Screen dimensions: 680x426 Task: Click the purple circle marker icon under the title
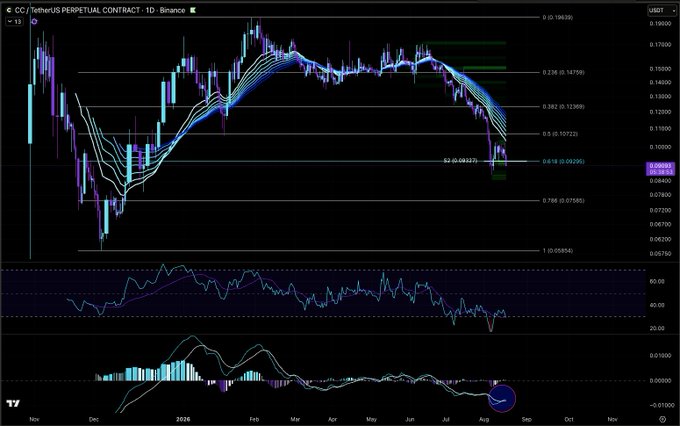point(34,21)
